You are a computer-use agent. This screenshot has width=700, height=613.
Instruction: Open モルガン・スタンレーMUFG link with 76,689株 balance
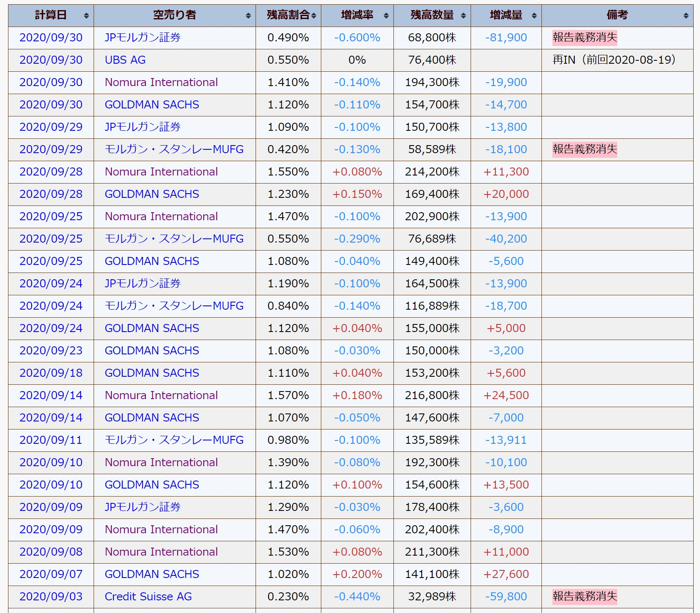(174, 239)
